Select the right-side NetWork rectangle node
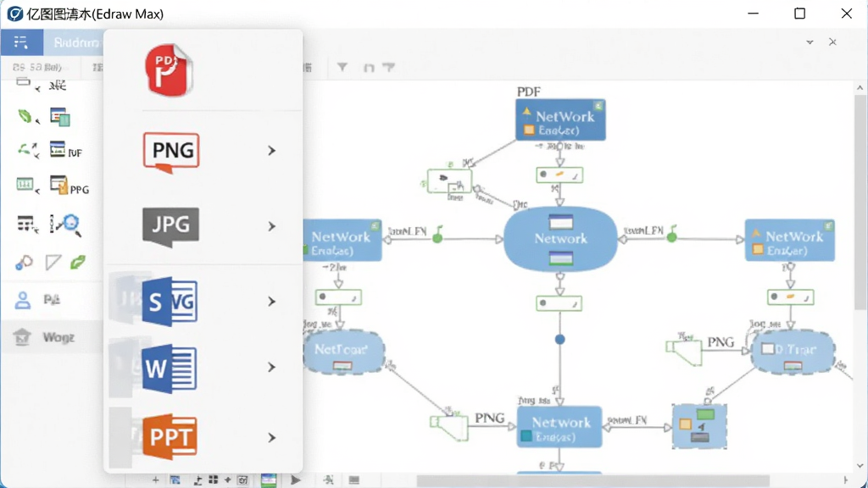Screen dimensions: 868x488 789,240
